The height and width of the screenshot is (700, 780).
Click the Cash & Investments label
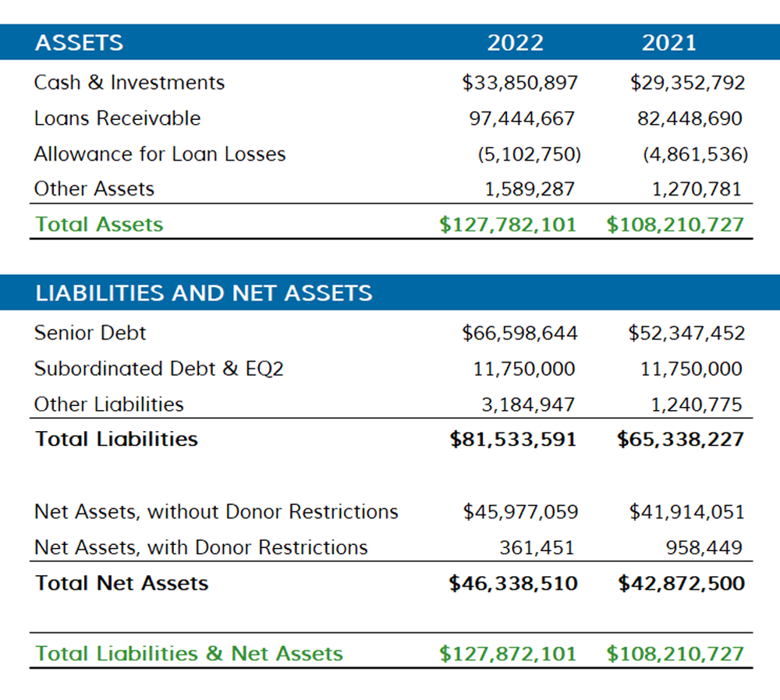(129, 83)
